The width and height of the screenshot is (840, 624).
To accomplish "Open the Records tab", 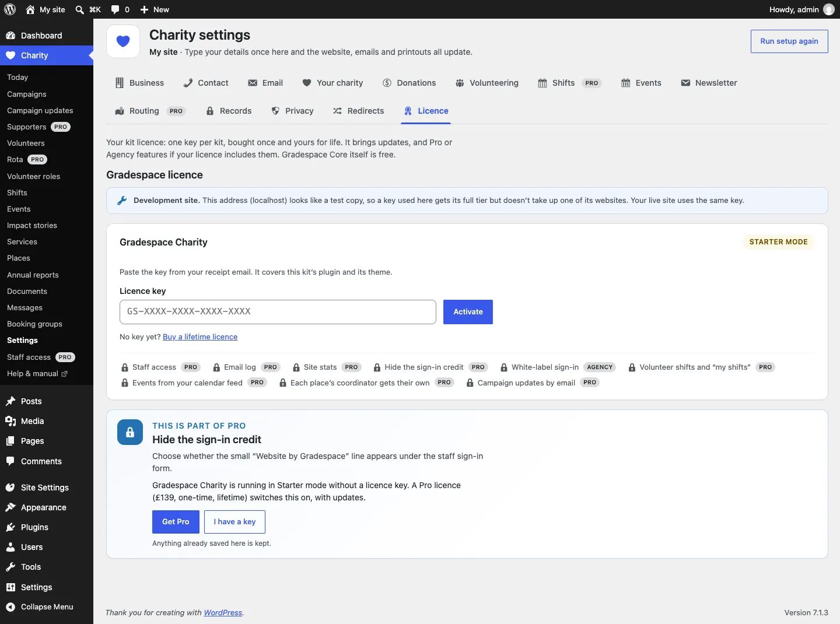I will 229,111.
